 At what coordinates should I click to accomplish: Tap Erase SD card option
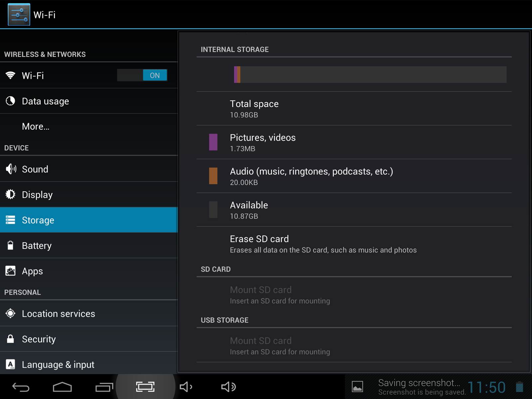click(354, 244)
